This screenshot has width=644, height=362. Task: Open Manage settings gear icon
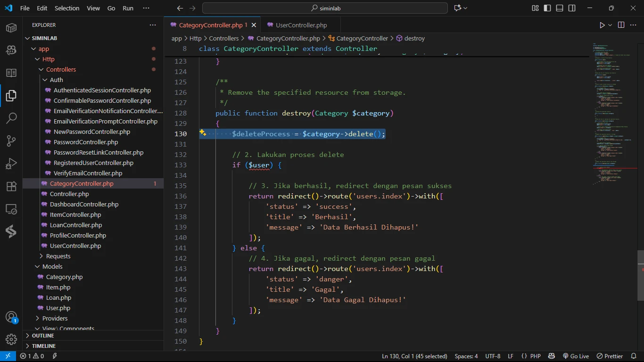point(11,339)
